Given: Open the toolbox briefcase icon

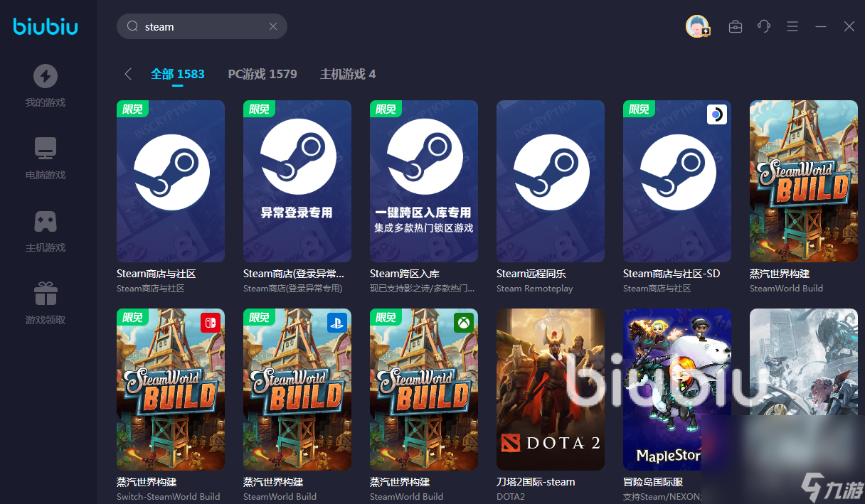Looking at the screenshot, I should tap(736, 26).
